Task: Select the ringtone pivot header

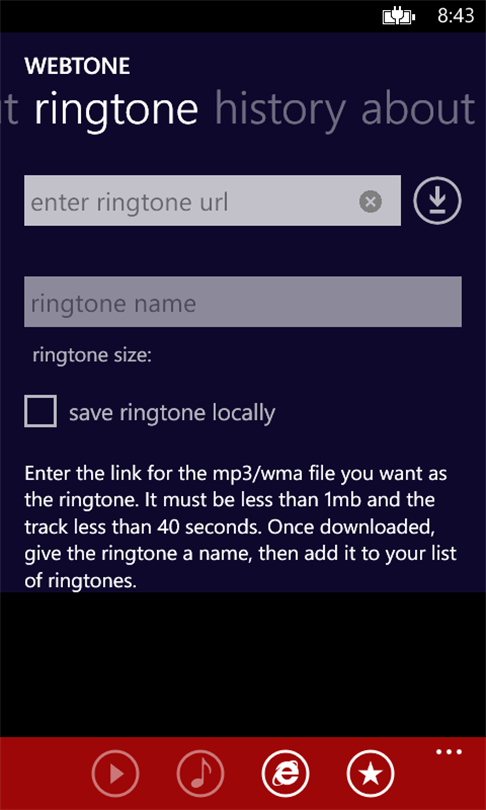Action: [x=116, y=109]
